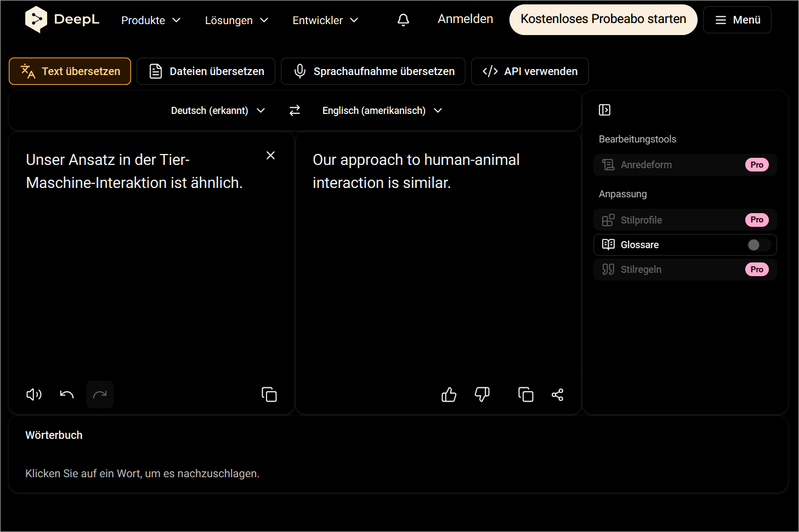This screenshot has height=532, width=799.
Task: Redo the source text edit
Action: tap(100, 394)
